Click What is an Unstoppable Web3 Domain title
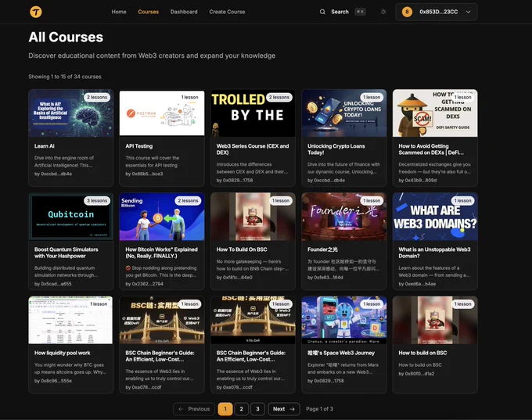532x420 pixels. 435,253
